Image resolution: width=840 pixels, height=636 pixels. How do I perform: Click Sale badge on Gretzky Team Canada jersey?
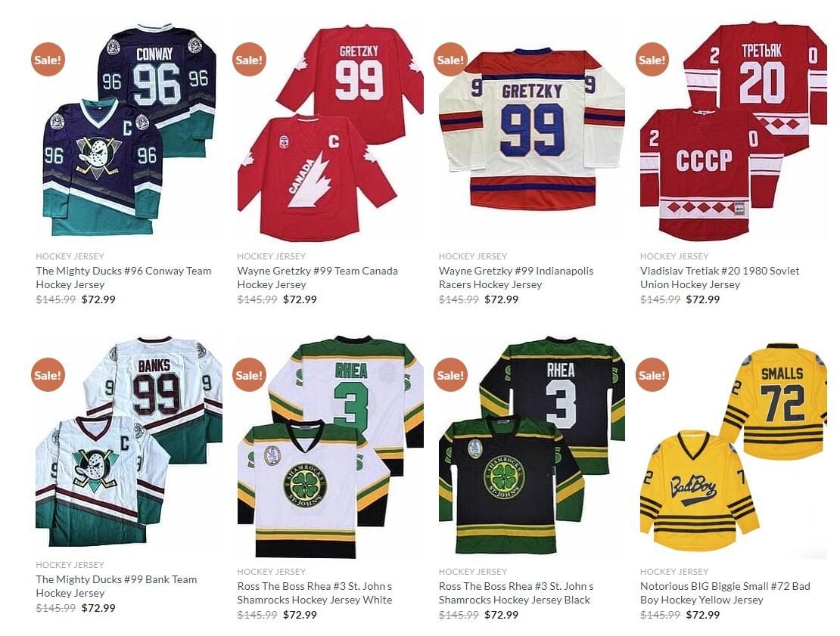click(249, 60)
